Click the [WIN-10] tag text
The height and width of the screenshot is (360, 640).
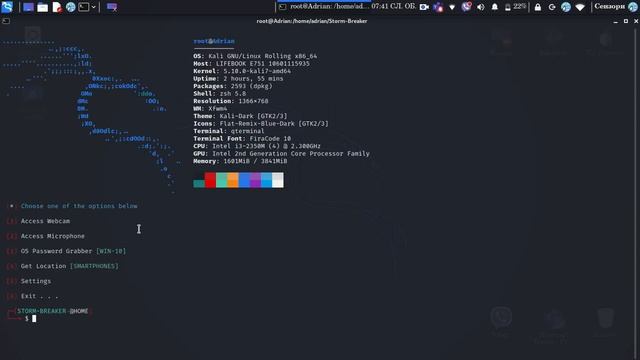click(x=111, y=251)
